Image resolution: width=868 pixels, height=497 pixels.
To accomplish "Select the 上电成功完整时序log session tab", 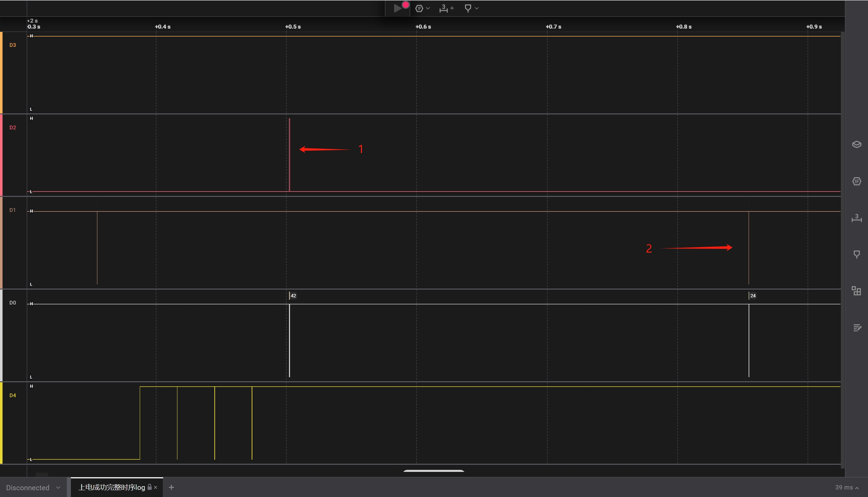I will click(x=112, y=487).
